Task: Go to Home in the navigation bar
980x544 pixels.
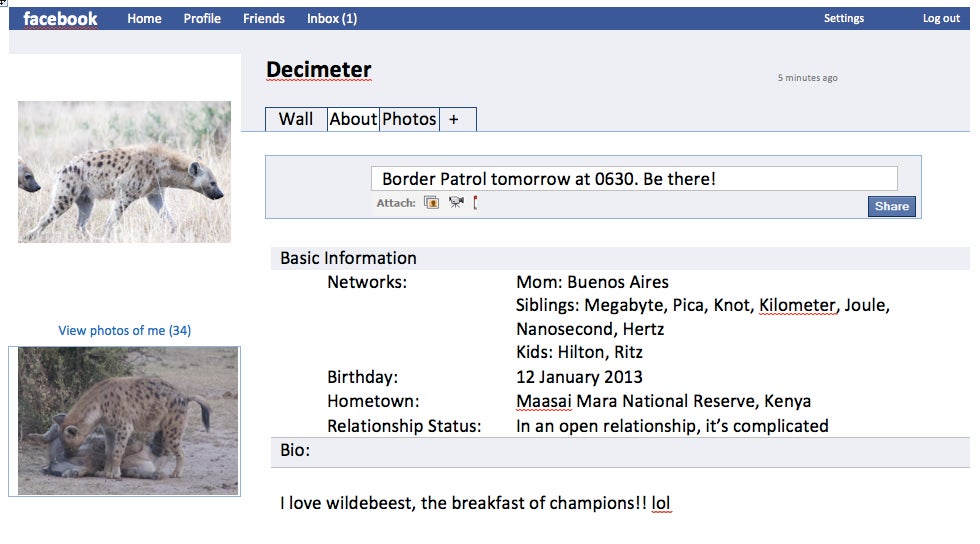Action: [144, 19]
